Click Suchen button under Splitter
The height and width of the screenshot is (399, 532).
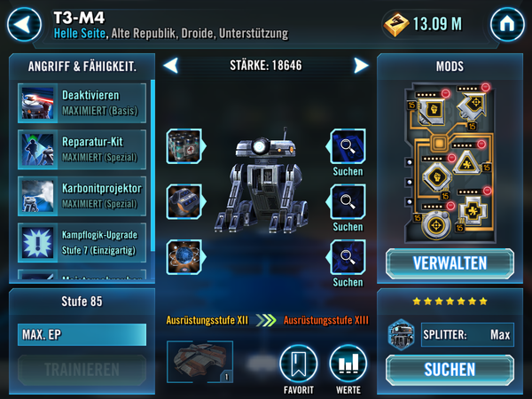pyautogui.click(x=450, y=370)
